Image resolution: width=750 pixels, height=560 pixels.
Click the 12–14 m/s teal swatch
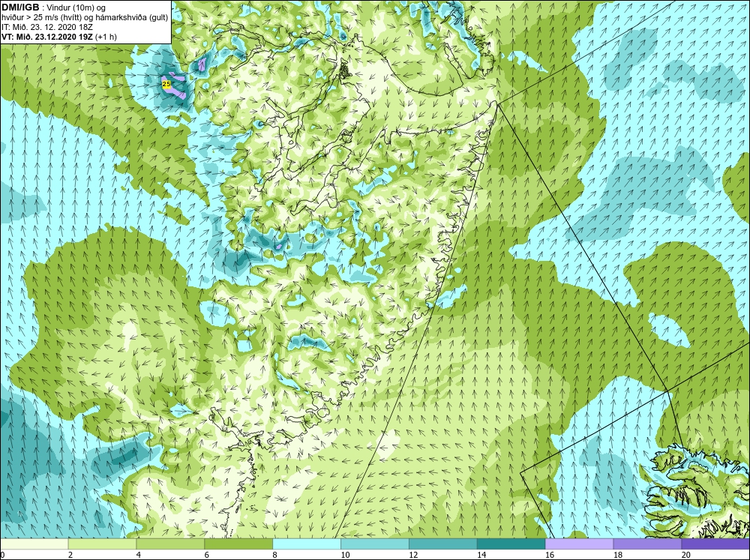click(443, 544)
